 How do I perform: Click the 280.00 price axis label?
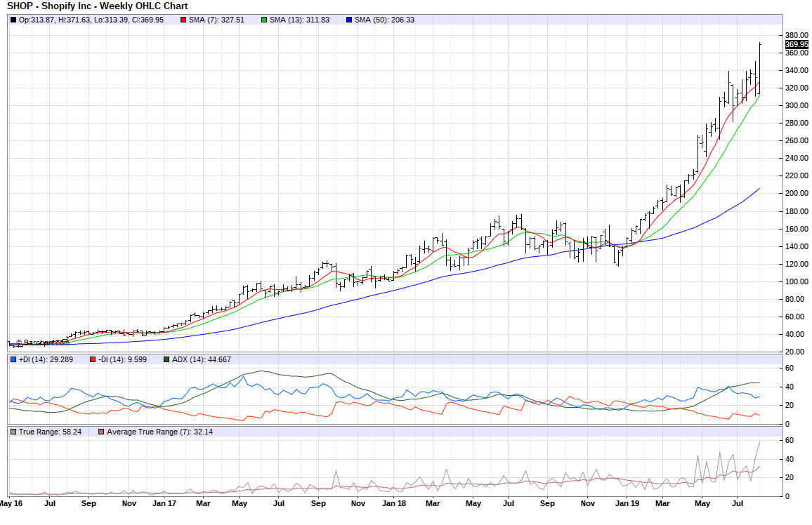click(797, 123)
